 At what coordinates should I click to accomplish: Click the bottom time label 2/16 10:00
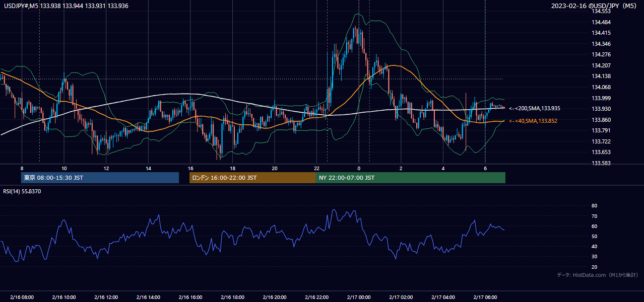(x=64, y=297)
